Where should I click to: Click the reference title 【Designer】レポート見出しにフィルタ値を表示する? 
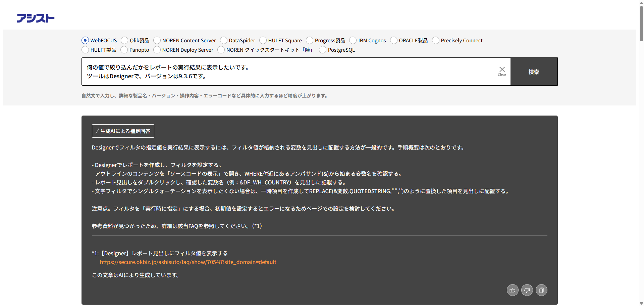point(164,253)
